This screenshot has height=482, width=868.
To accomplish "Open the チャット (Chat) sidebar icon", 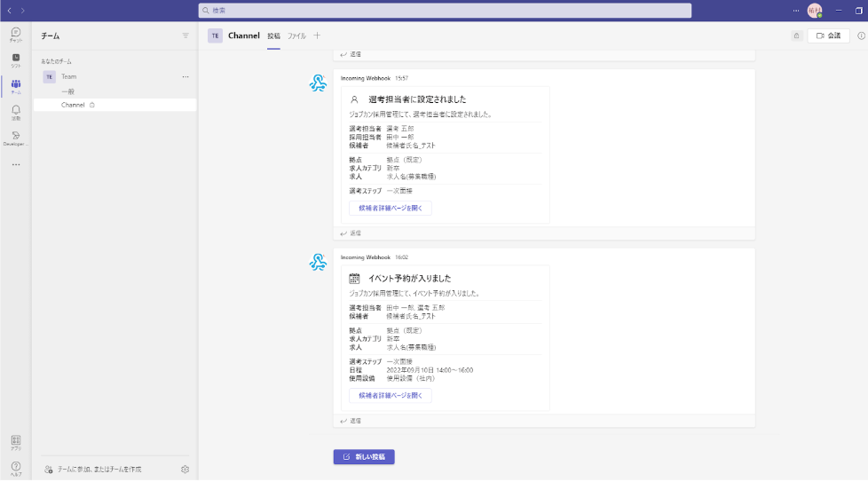I will click(15, 34).
